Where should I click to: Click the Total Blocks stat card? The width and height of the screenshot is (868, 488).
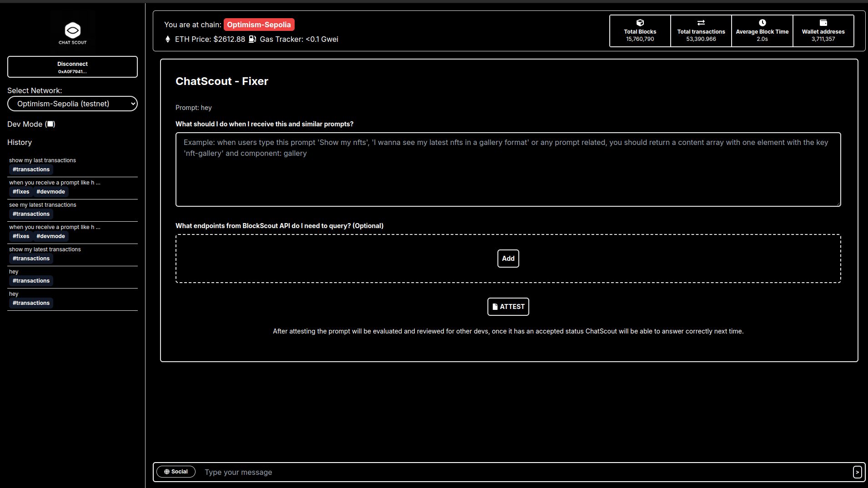[x=640, y=31]
